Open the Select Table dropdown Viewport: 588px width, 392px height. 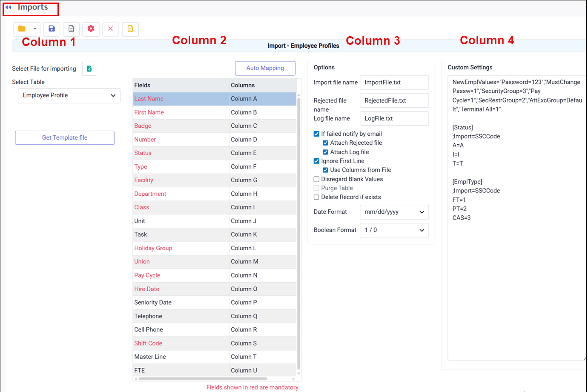(69, 95)
